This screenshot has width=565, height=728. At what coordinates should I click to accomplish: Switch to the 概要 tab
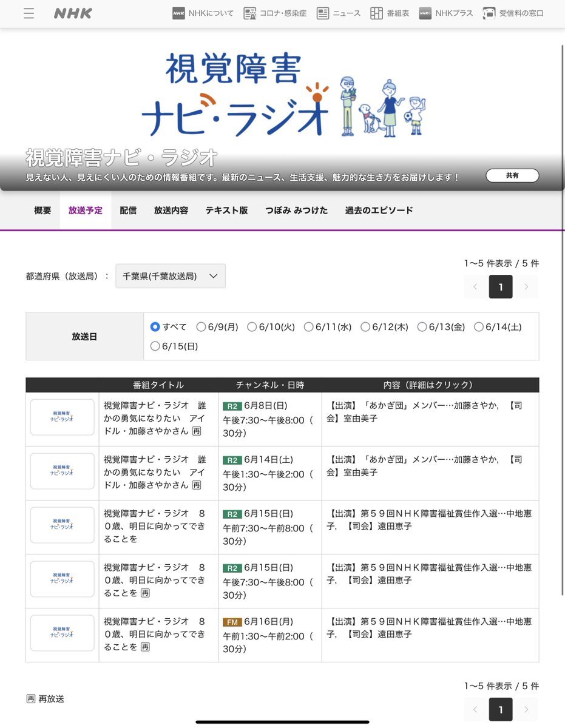[42, 211]
